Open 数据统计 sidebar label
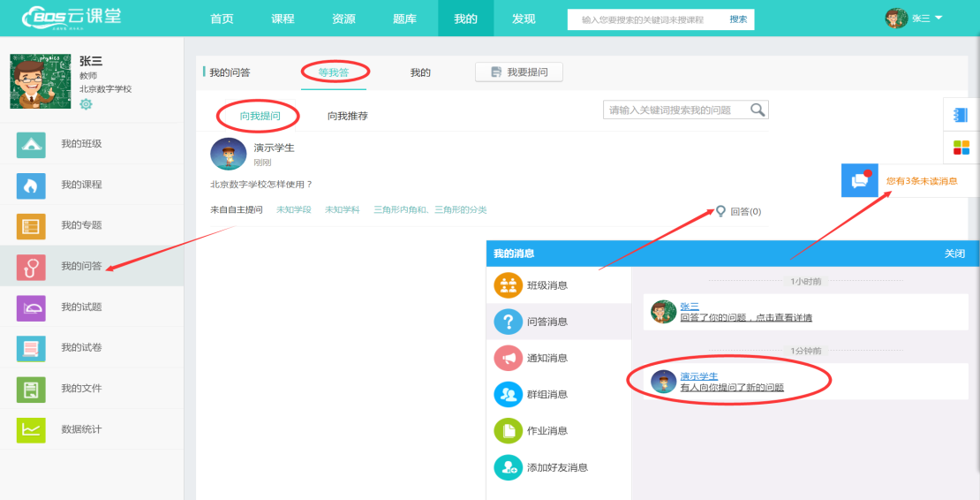Screen dimensions: 980x500 [81, 429]
